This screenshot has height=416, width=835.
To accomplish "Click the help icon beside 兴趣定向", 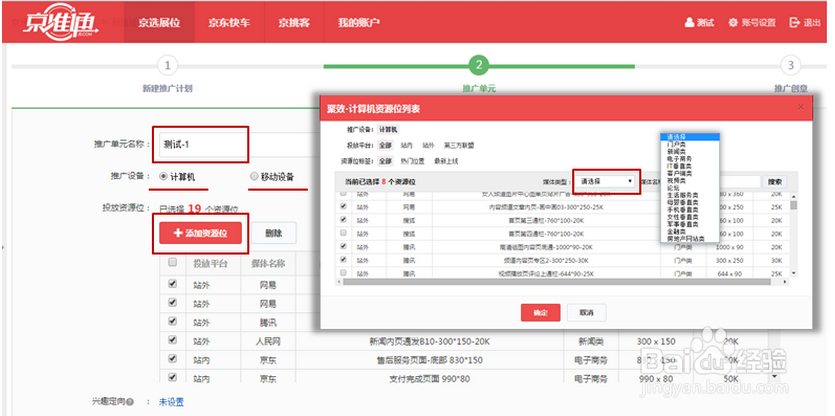I will 130,402.
